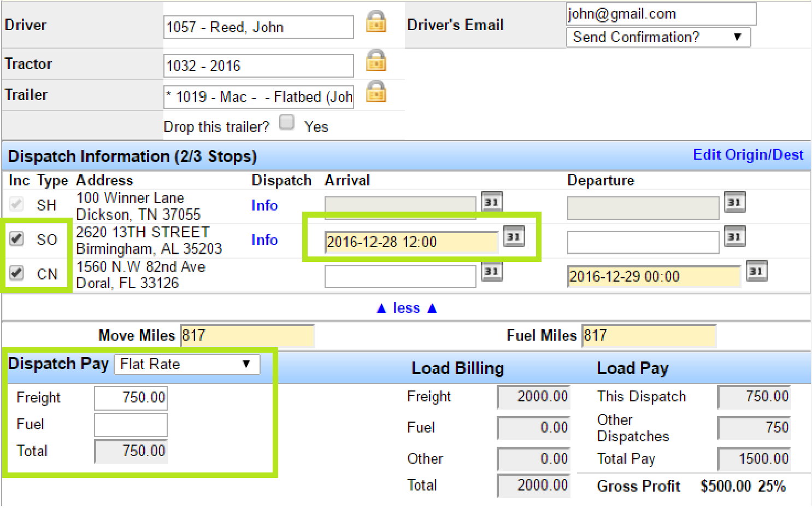Image resolution: width=812 pixels, height=508 pixels.
Task: Open calendar for CN stop departure
Action: [x=756, y=271]
